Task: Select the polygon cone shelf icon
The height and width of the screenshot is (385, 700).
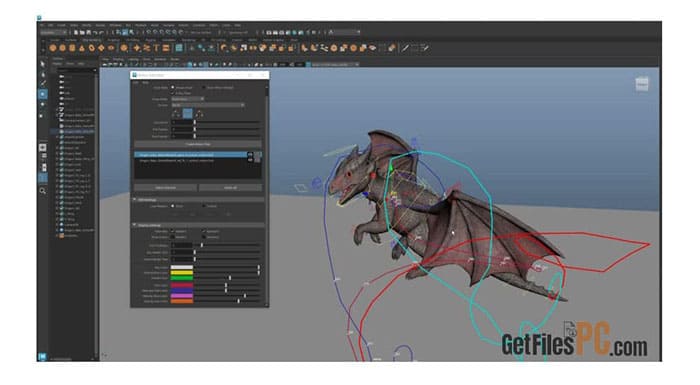Action: tap(82, 48)
